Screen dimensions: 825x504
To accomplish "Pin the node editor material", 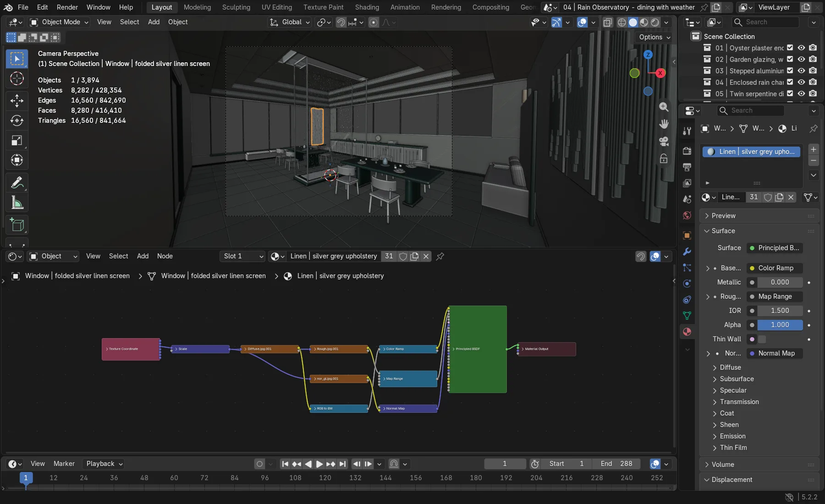I will (440, 256).
